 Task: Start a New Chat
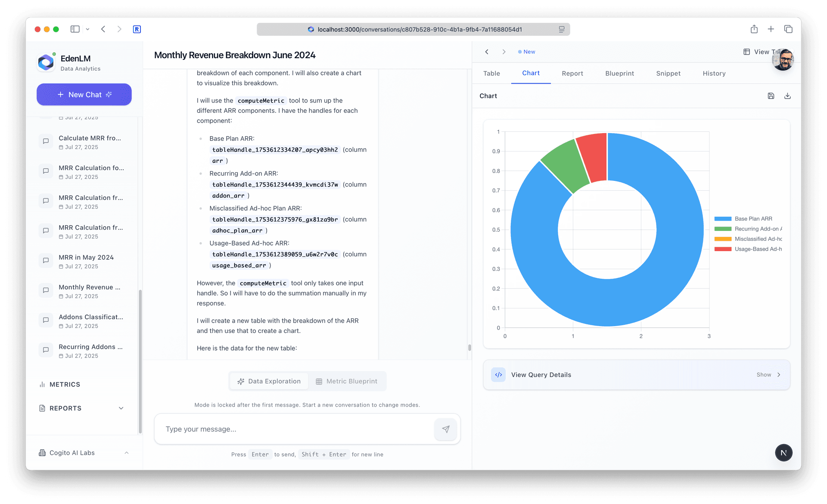tap(84, 94)
